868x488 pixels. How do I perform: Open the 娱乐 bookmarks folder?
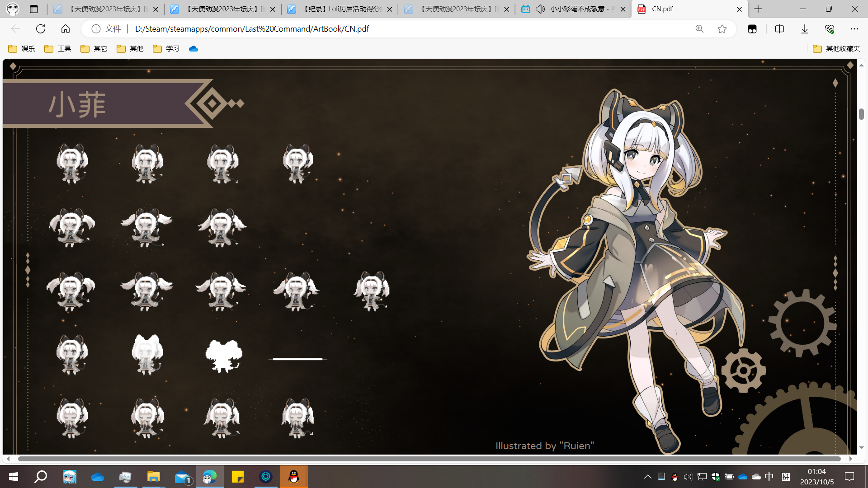coord(22,49)
